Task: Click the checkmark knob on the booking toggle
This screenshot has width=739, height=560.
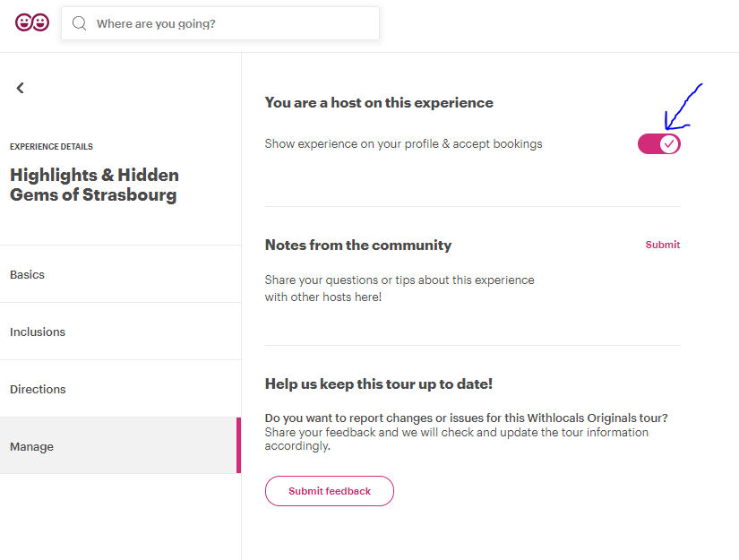Action: tap(669, 143)
